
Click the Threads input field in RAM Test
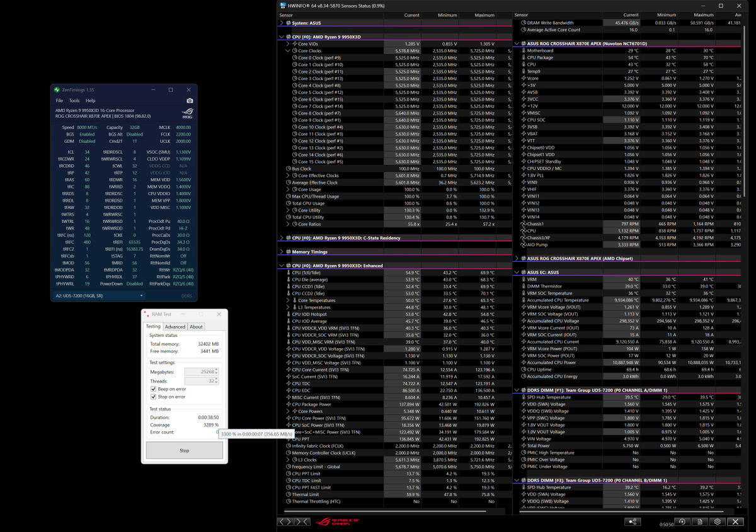click(201, 381)
